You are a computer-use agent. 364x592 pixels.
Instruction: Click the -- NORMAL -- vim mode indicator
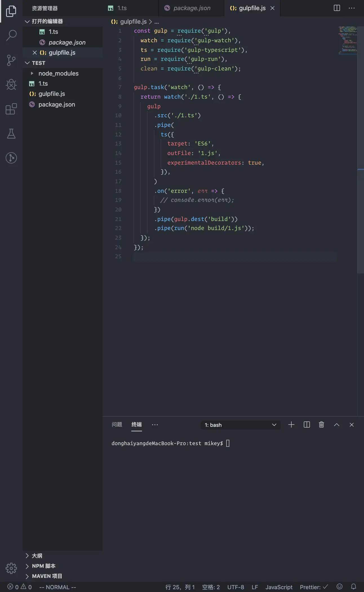coord(57,587)
